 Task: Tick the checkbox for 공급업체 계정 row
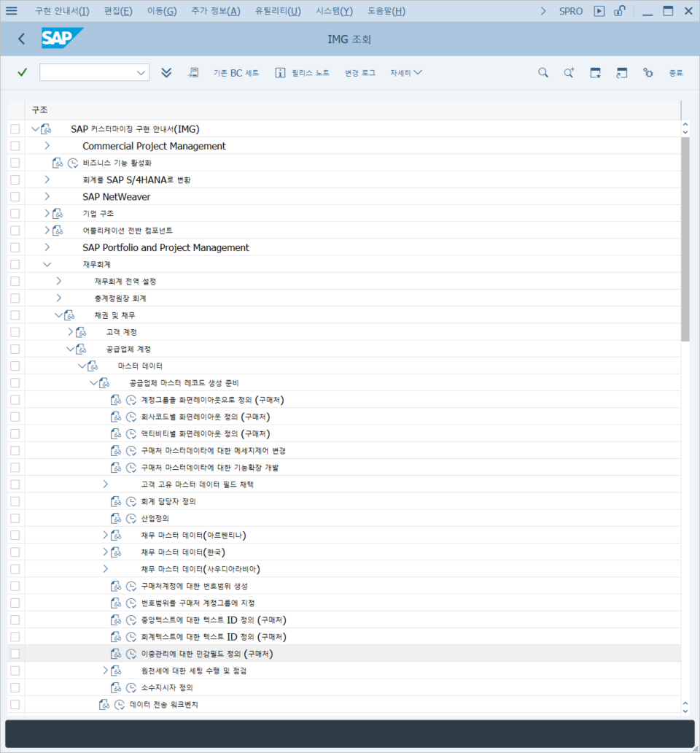(15, 349)
